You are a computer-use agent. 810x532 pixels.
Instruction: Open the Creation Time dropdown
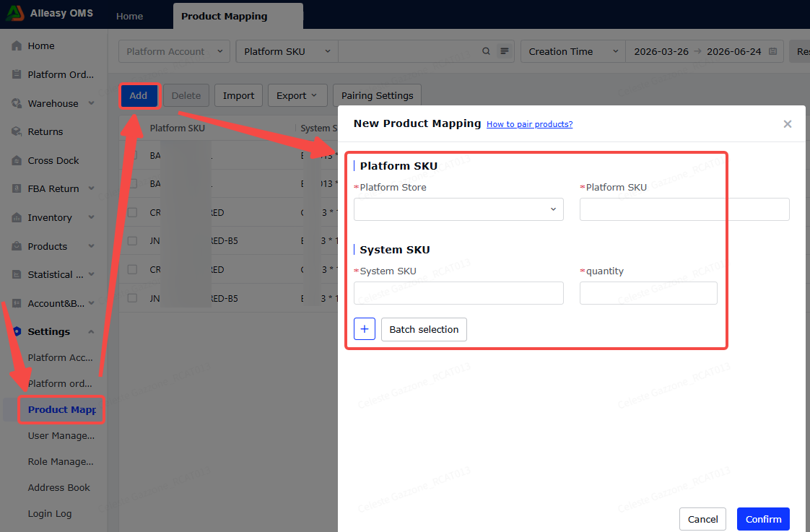point(573,51)
